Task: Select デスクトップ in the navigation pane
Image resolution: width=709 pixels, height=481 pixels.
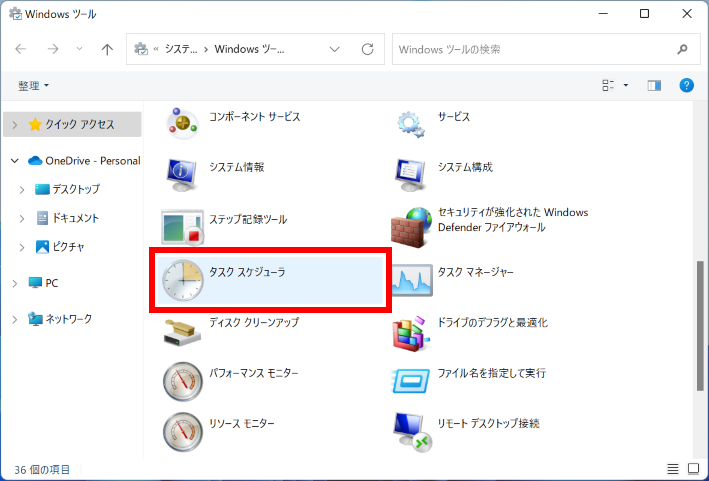Action: (67, 189)
